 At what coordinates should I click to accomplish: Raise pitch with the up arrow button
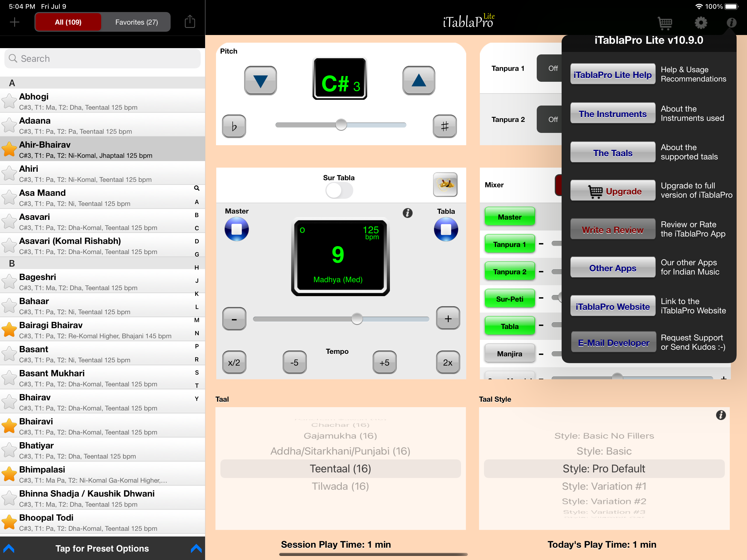[418, 80]
